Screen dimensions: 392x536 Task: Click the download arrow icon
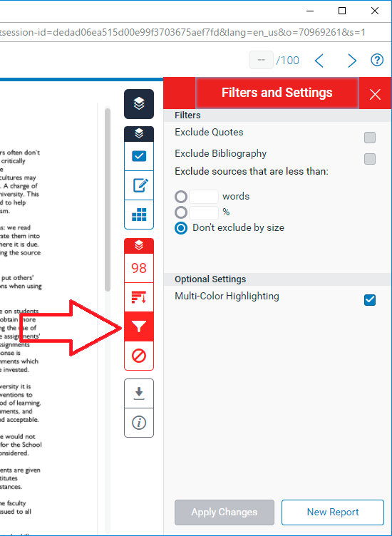139,393
